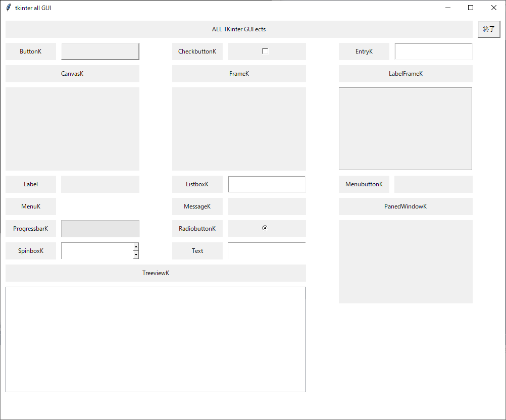This screenshot has height=420, width=506.
Task: Click the TreeviewK label
Action: tap(156, 273)
